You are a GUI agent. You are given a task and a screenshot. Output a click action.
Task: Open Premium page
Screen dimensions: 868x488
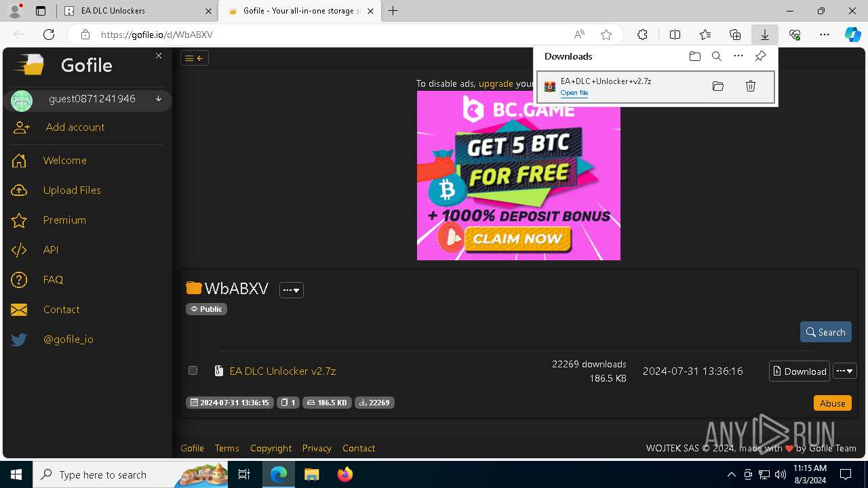point(64,220)
